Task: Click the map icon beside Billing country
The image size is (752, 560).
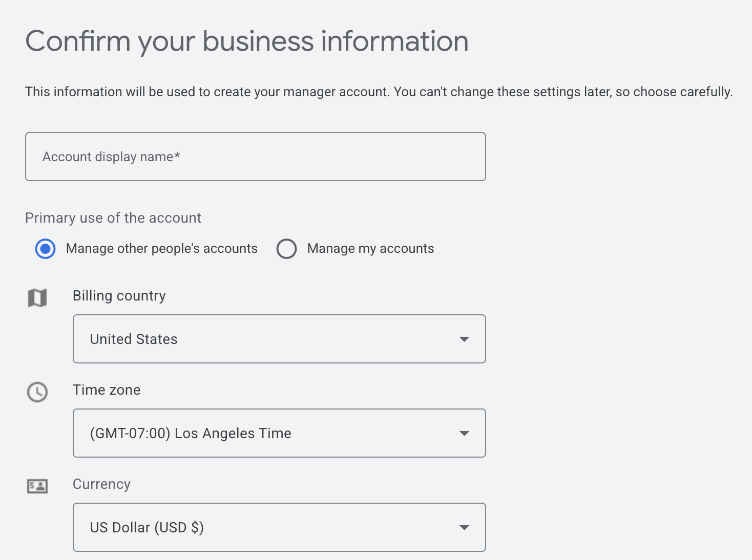Action: (37, 297)
